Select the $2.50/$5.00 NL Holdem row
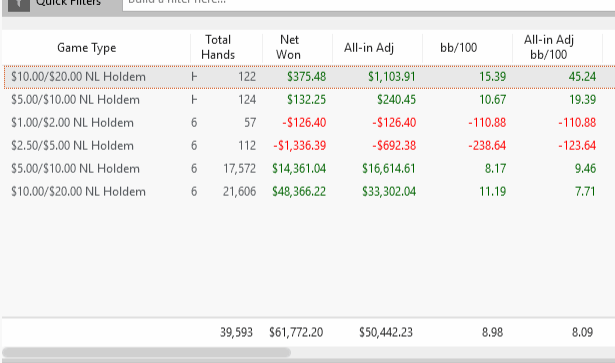 tap(309, 146)
